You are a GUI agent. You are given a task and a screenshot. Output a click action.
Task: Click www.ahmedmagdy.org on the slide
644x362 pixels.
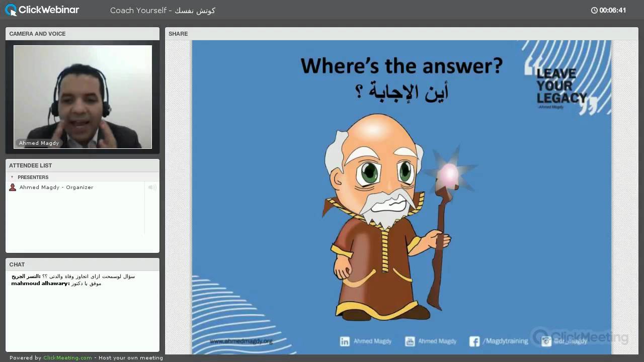click(x=241, y=341)
